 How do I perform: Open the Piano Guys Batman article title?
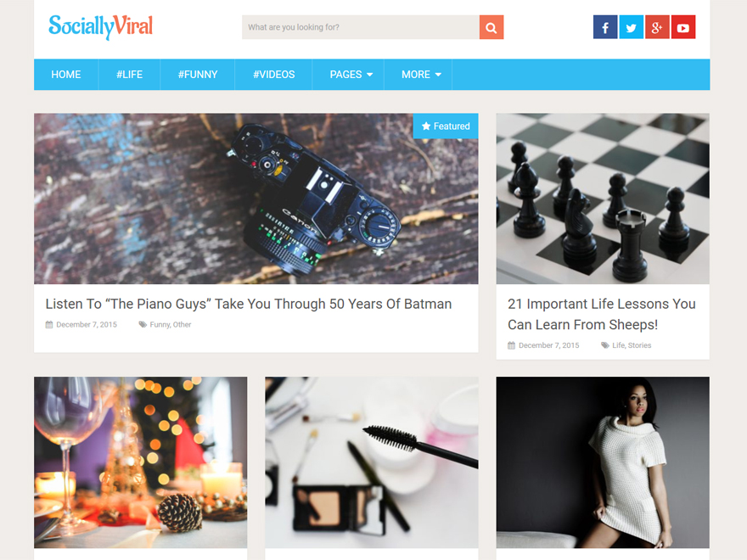click(x=249, y=304)
